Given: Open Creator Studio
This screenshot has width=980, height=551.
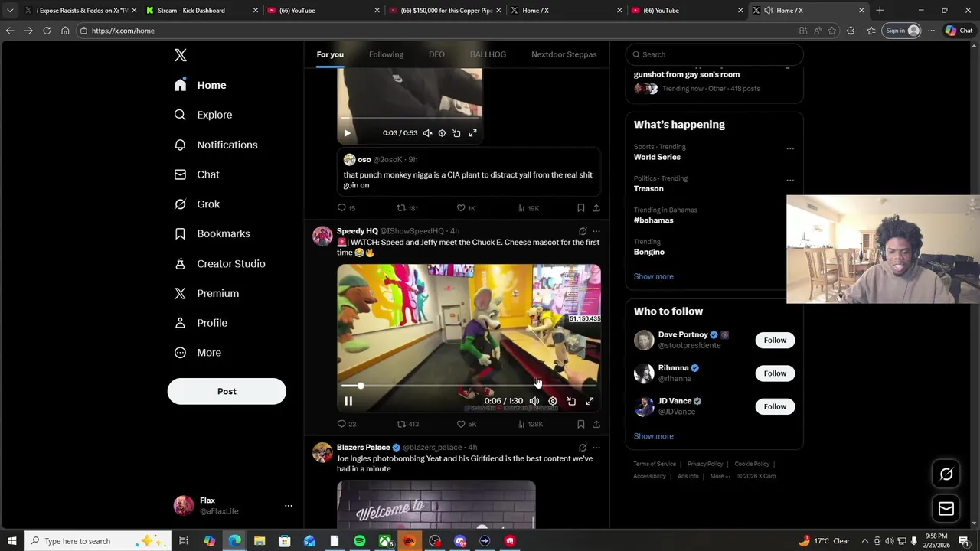Looking at the screenshot, I should click(219, 263).
